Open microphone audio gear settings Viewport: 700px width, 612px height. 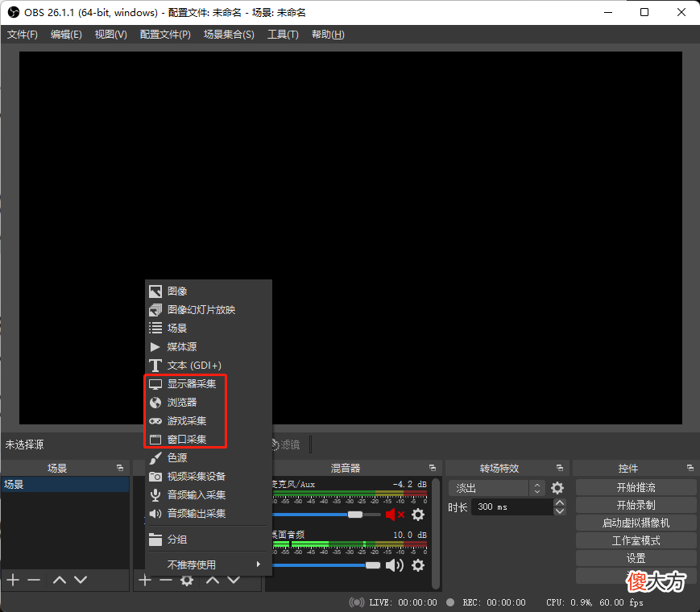pyautogui.click(x=418, y=515)
